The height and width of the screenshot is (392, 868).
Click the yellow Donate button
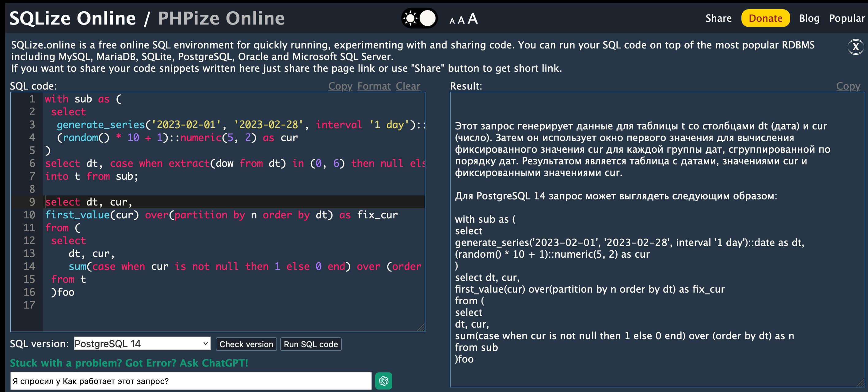(765, 18)
